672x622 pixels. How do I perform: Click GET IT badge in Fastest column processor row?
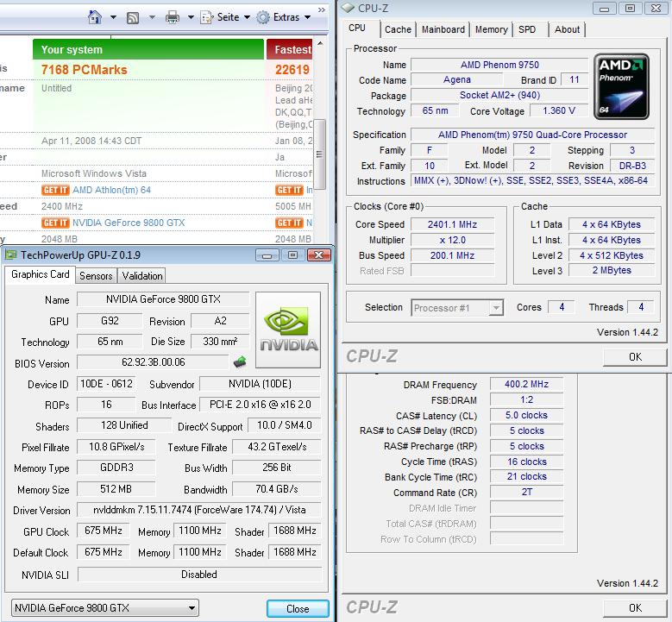pos(289,190)
